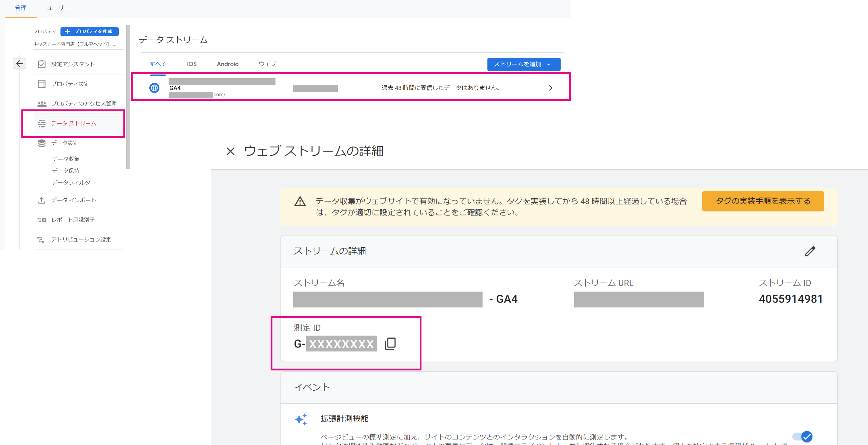Screen dimensions: 868x445
Task: Click the web stream globe icon
Action: (154, 88)
